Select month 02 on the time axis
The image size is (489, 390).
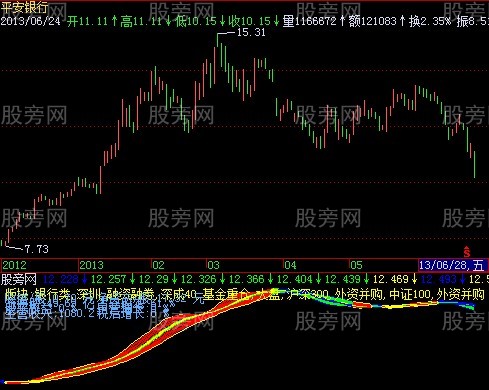158,265
